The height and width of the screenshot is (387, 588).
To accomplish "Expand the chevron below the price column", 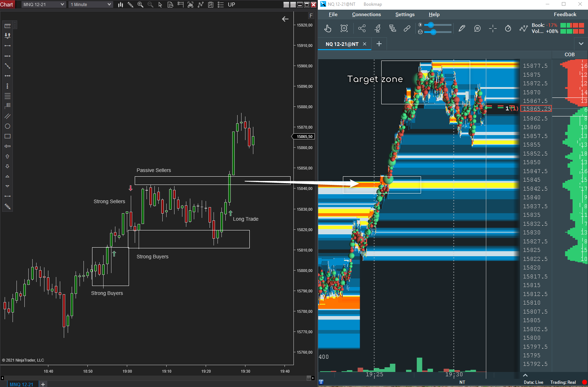I will 525,375.
